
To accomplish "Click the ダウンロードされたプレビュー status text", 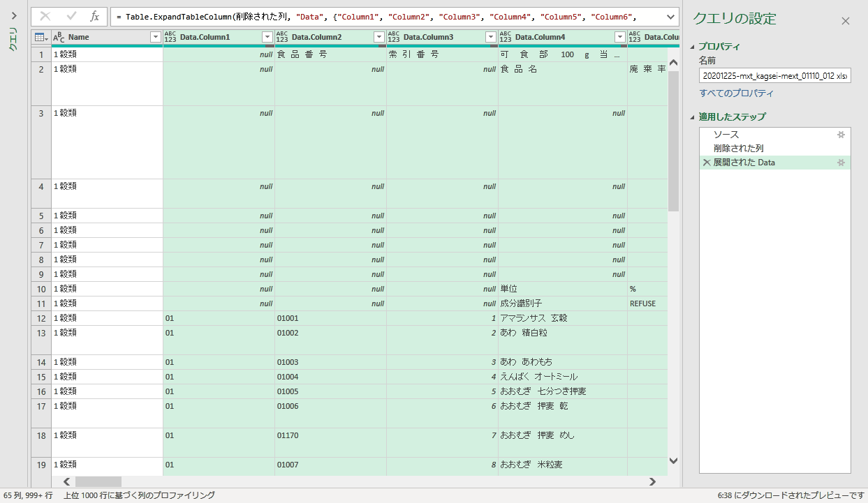I will tap(791, 495).
